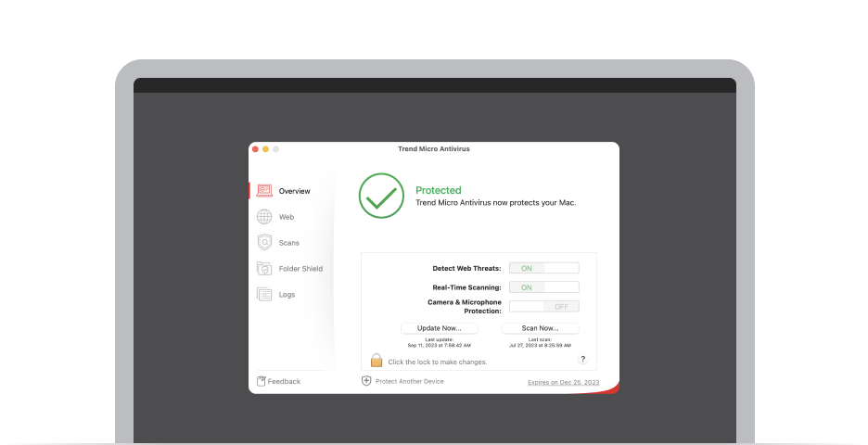Screen dimensions: 868x445
Task: Enable Camera & Microphone Protection switch
Action: coord(544,306)
